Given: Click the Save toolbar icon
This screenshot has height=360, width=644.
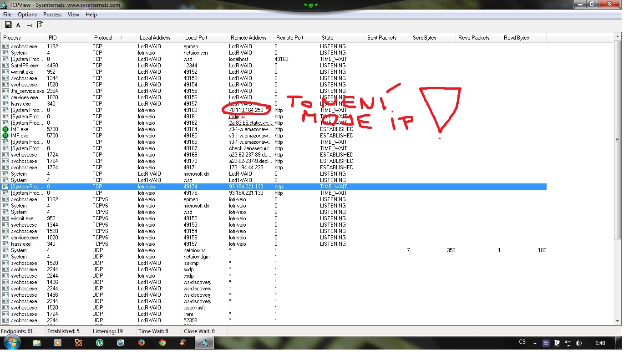Looking at the screenshot, I should pos(8,25).
